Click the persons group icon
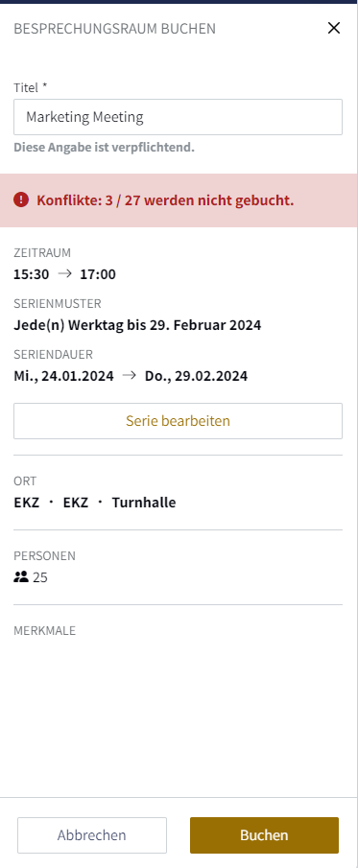 21,577
